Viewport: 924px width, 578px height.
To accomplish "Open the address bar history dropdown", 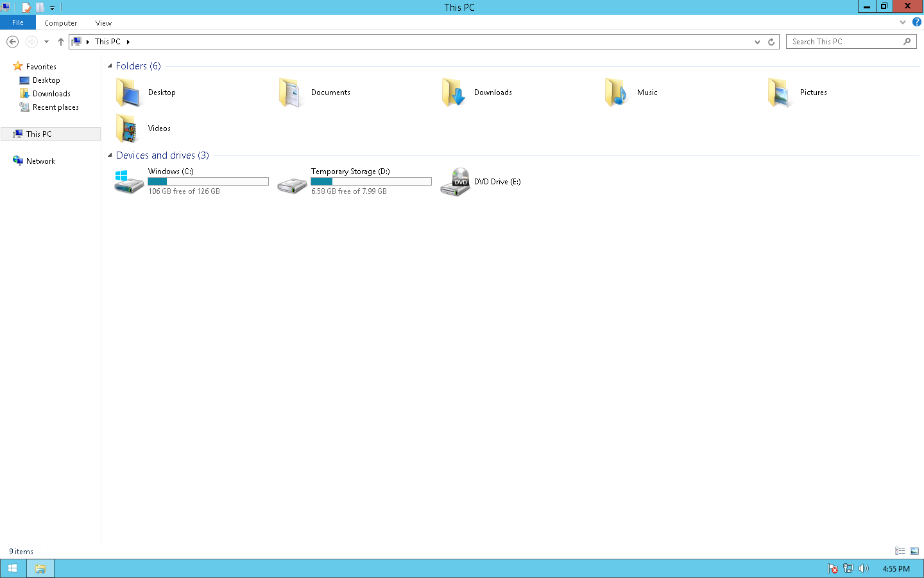I will point(757,42).
